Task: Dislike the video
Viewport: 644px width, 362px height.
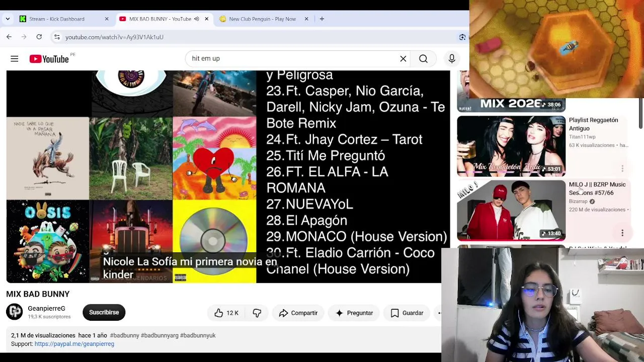Action: tap(257, 313)
